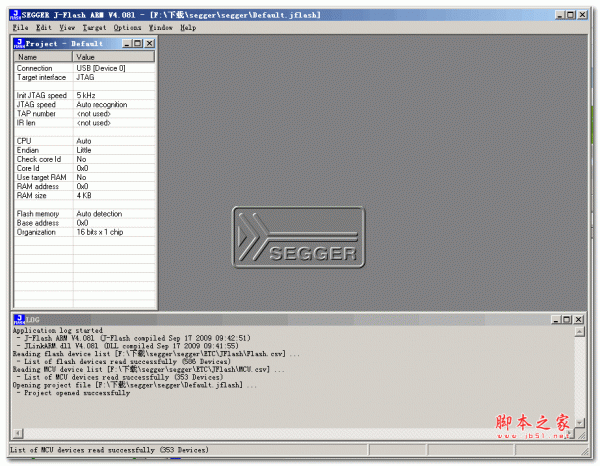
Task: Minimize the LOG window
Action: pos(556,319)
